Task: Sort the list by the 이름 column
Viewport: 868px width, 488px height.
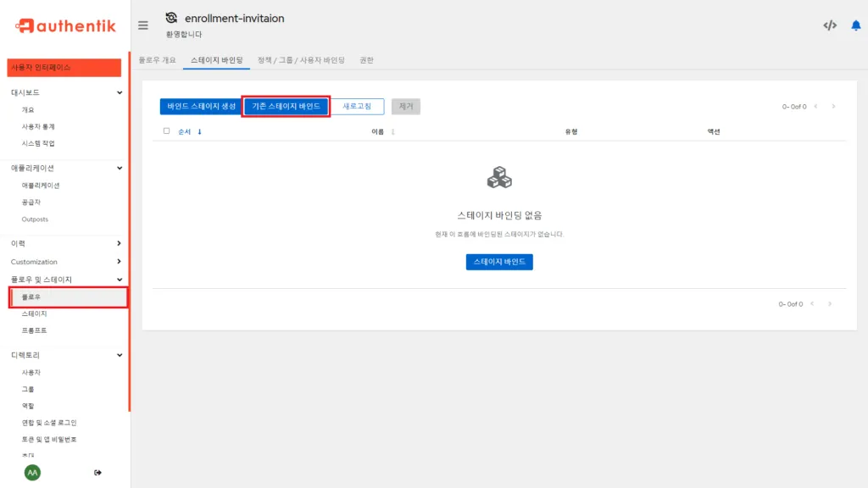Action: 379,131
